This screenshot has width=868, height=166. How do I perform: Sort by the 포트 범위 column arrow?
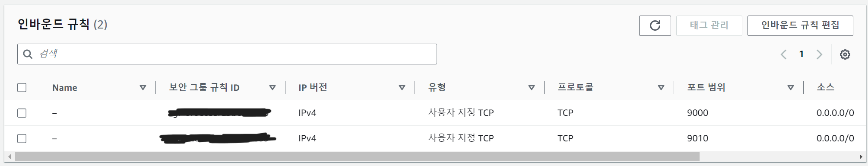coord(791,88)
